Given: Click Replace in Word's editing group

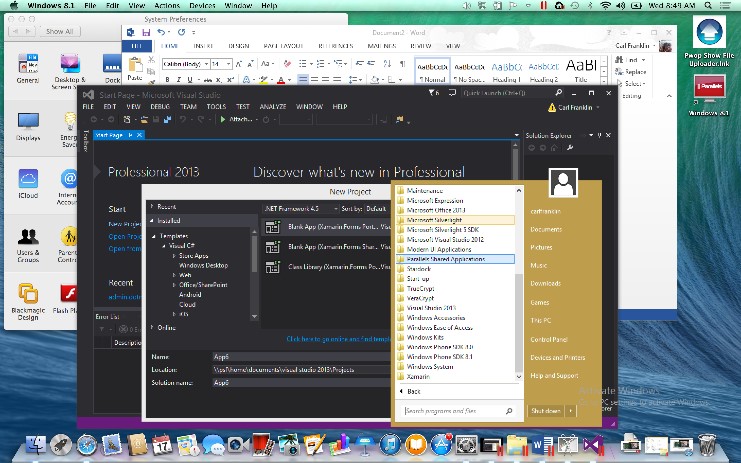Looking at the screenshot, I should click(630, 72).
